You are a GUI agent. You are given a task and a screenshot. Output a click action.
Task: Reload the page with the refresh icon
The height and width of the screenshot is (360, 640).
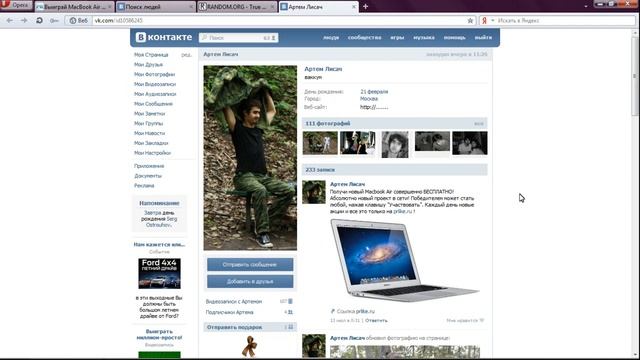pyautogui.click(x=39, y=20)
